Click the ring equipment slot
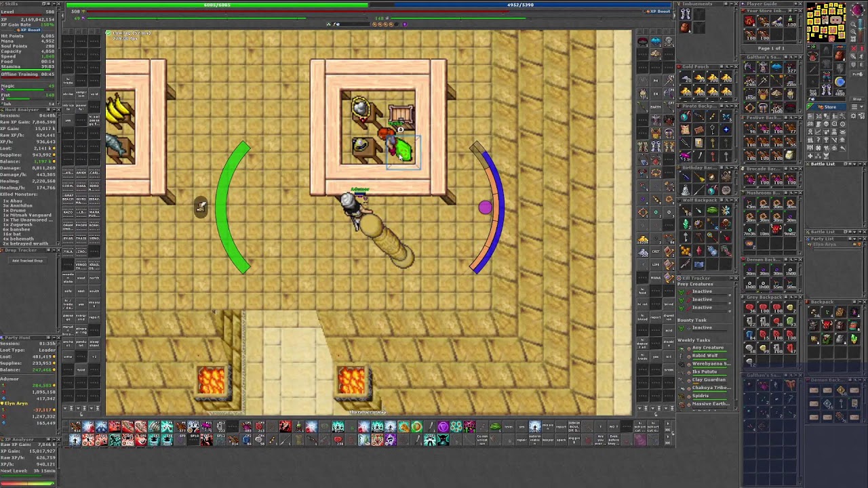Viewport: 868px width, 488px height. 813,81
